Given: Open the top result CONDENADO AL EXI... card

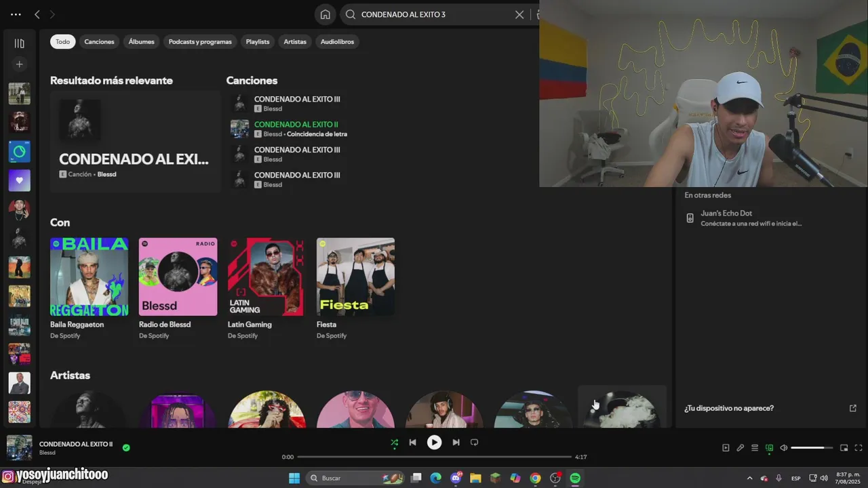Looking at the screenshot, I should click(135, 142).
